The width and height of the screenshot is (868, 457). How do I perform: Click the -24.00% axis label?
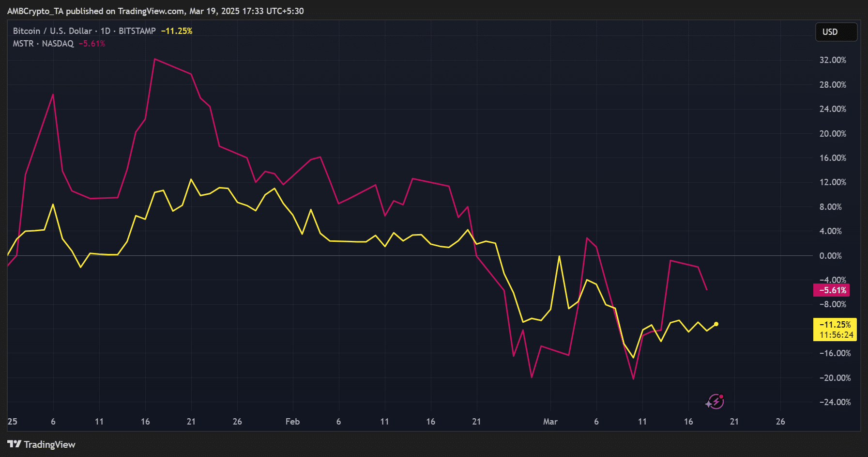835,402
